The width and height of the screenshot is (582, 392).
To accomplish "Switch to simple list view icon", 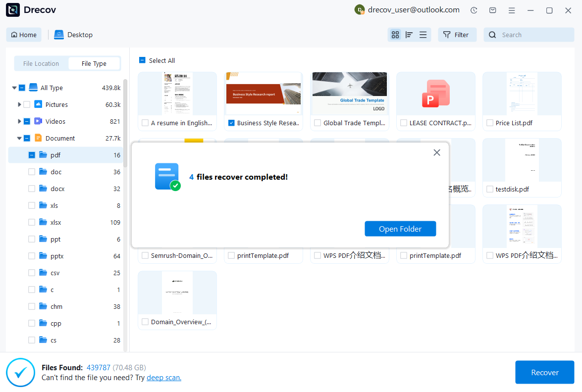I will tap(423, 35).
